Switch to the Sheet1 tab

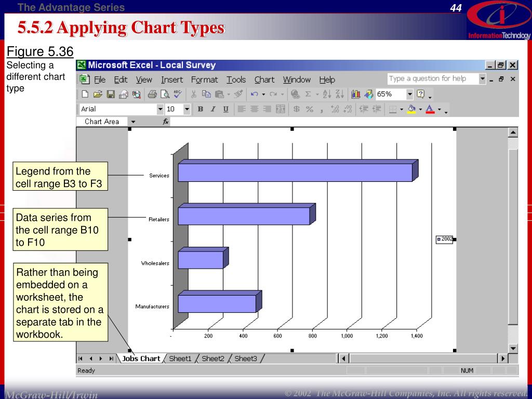point(180,358)
